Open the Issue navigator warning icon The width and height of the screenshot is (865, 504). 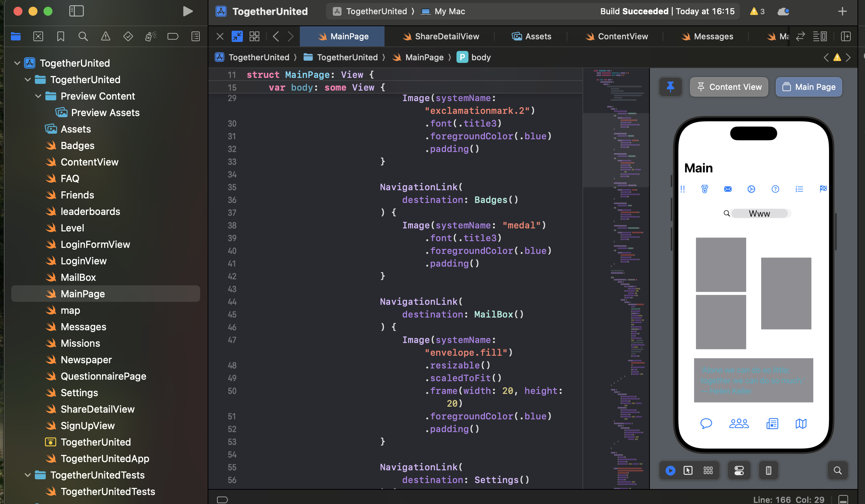pos(106,36)
